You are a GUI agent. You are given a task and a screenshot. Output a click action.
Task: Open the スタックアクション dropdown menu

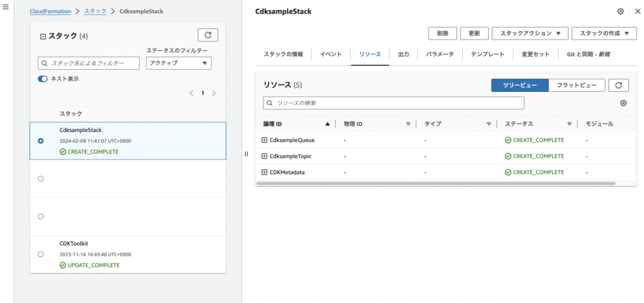(530, 33)
